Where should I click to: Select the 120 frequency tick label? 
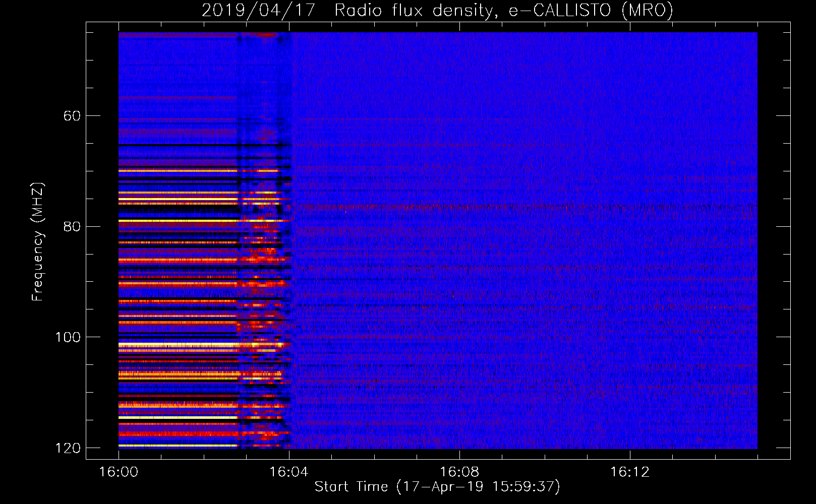click(x=68, y=448)
